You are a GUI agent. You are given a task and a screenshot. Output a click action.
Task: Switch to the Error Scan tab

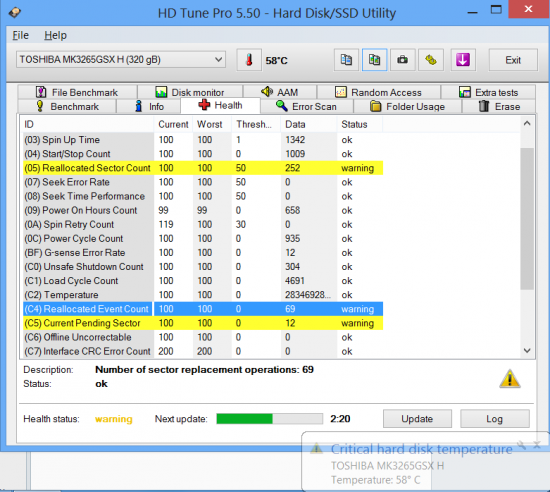click(x=307, y=106)
